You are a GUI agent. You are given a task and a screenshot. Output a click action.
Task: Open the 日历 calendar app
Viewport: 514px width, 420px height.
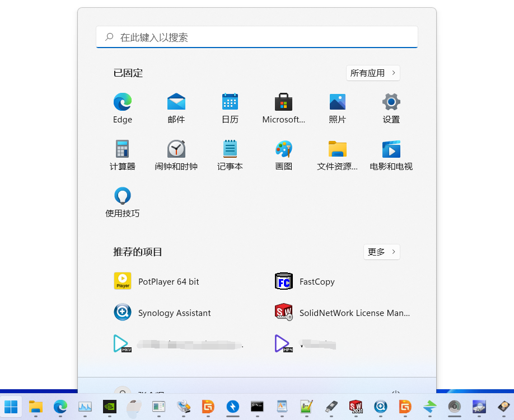230,108
